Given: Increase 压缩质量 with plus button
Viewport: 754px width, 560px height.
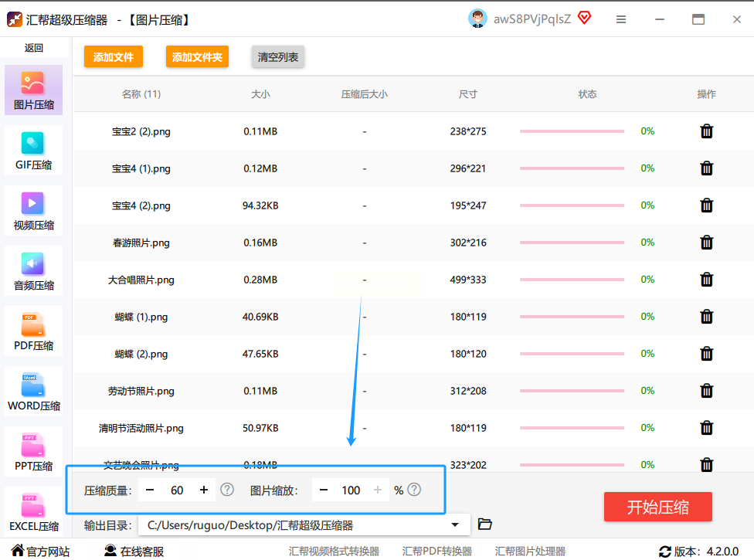Looking at the screenshot, I should (204, 490).
